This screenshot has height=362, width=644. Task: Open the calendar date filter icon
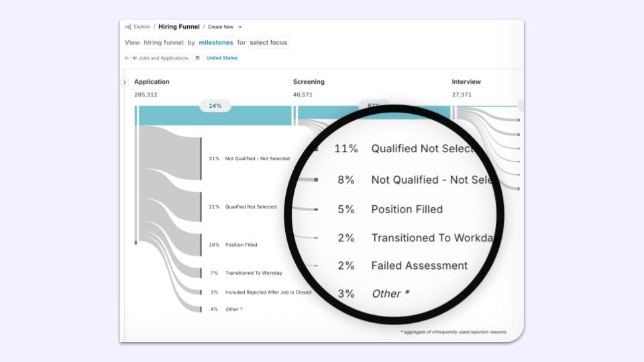click(x=197, y=58)
